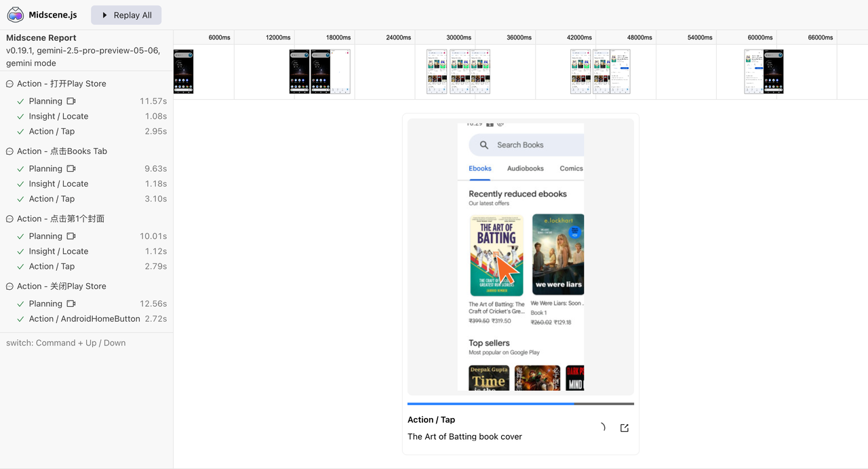Click the version text v0.19.1, gemini-2.5-pro-preview-05-06

(x=83, y=50)
